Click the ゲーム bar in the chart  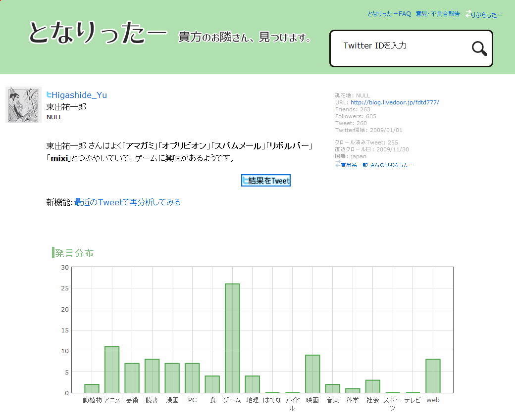point(232,338)
